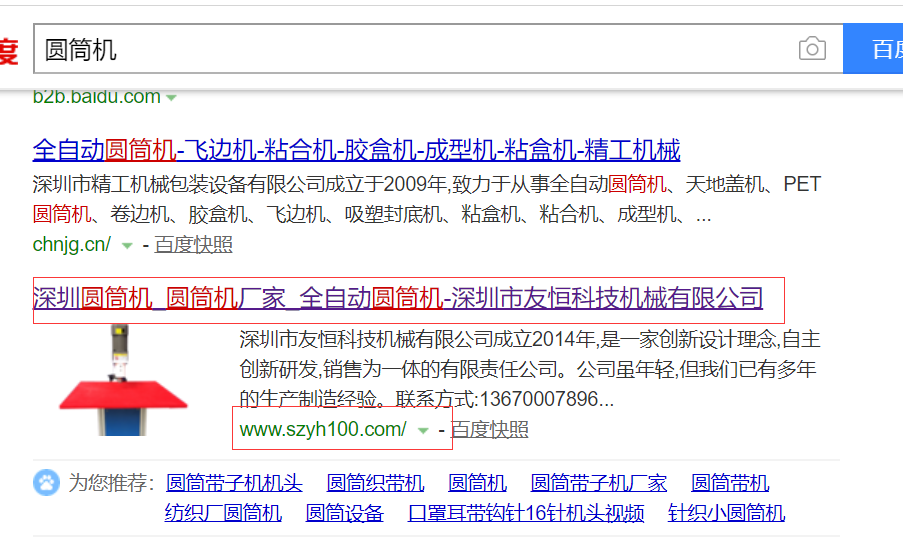Expand the arrow next to chnjg.cn/

click(x=126, y=245)
